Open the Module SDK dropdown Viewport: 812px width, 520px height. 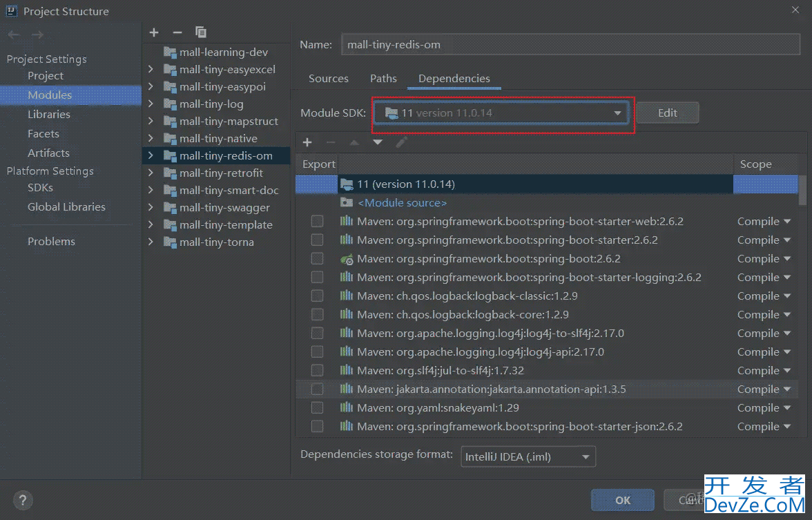[x=501, y=113]
